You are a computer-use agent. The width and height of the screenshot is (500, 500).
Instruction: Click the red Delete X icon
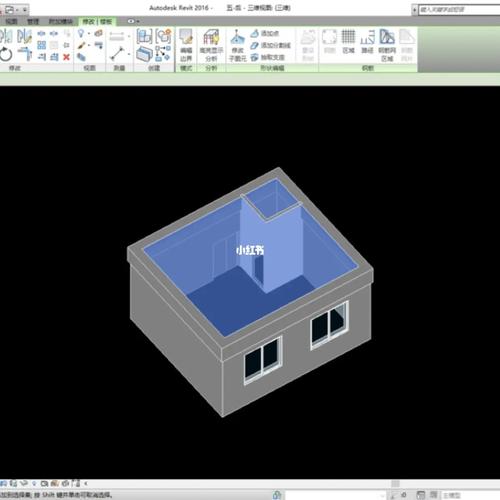click(x=66, y=57)
